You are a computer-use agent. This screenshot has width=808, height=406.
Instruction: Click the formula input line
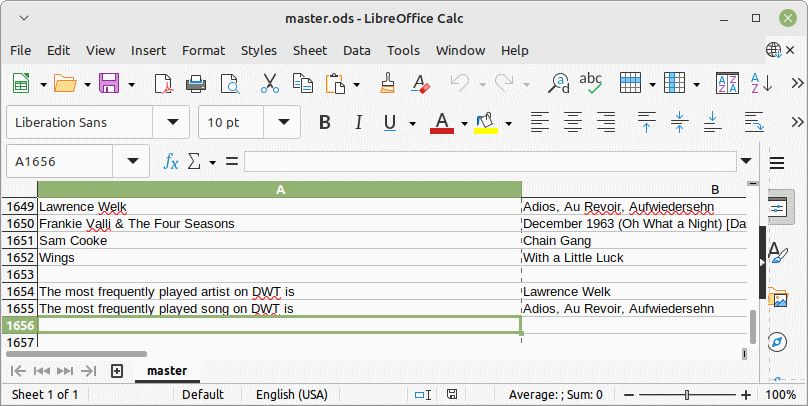[x=490, y=162]
